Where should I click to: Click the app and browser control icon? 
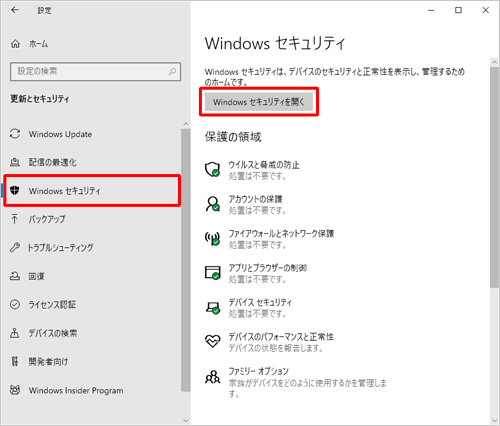(213, 273)
